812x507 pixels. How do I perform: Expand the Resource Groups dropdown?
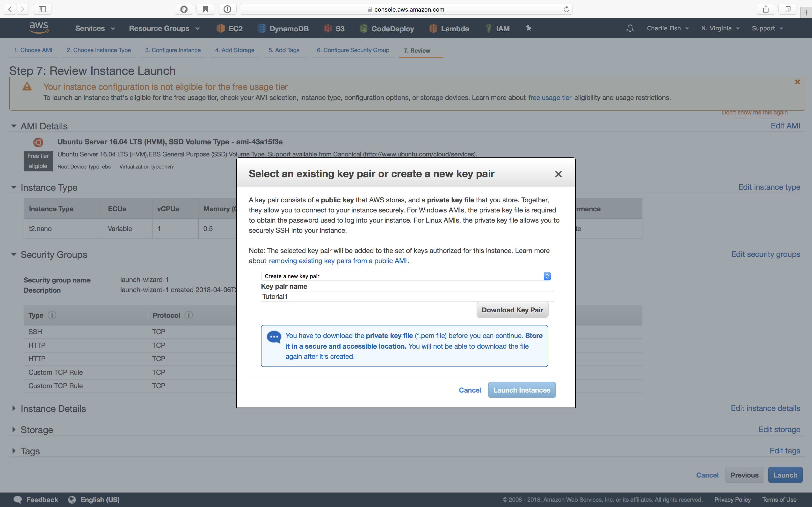[x=163, y=28]
